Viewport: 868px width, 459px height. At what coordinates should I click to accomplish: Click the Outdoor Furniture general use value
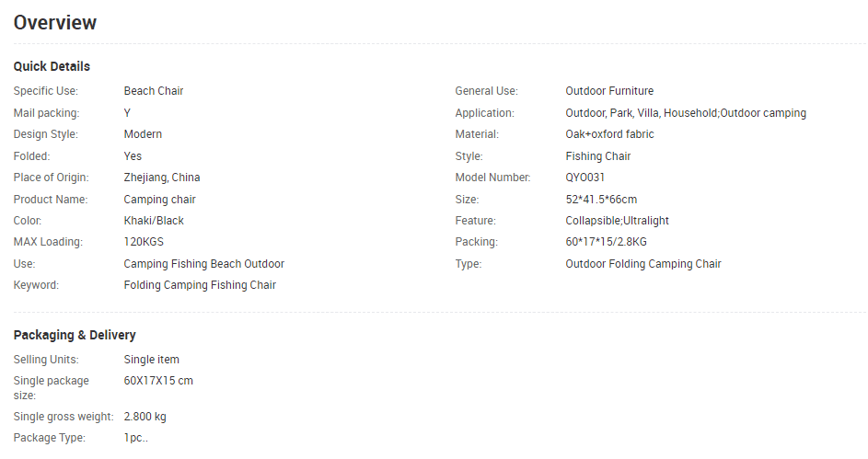tap(609, 91)
